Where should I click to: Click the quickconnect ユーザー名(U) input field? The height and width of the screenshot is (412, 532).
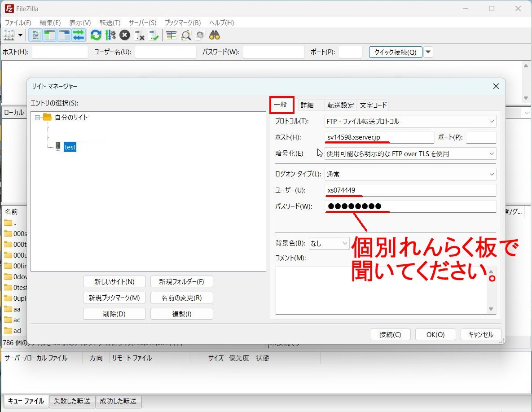click(x=166, y=52)
